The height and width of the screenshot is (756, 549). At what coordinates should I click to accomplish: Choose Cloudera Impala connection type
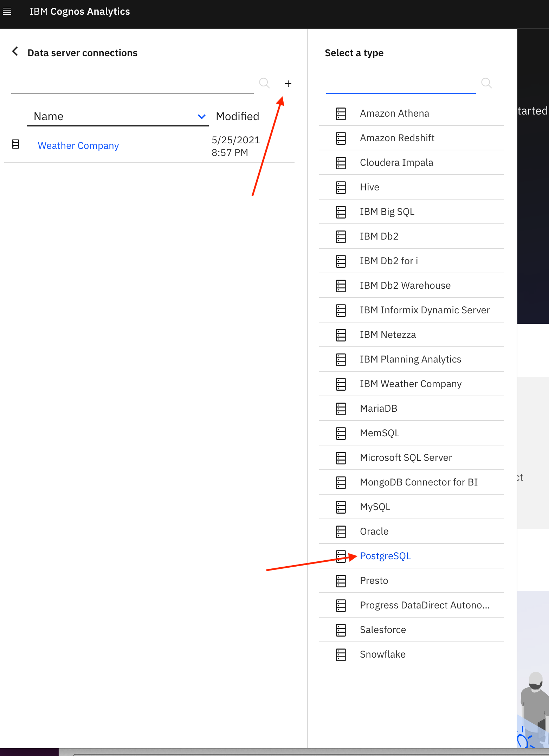(412, 163)
